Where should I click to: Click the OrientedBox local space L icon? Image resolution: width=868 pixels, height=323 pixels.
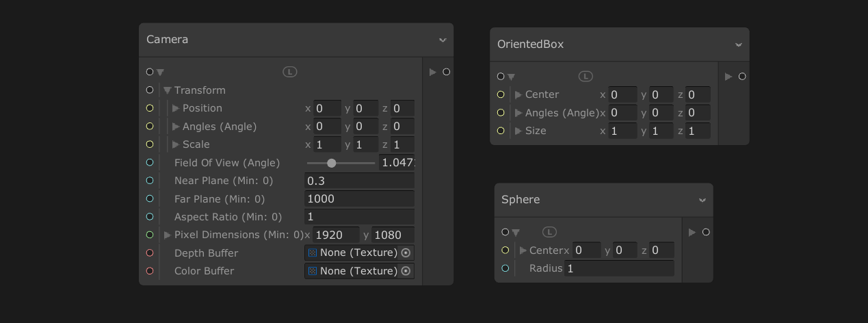586,77
